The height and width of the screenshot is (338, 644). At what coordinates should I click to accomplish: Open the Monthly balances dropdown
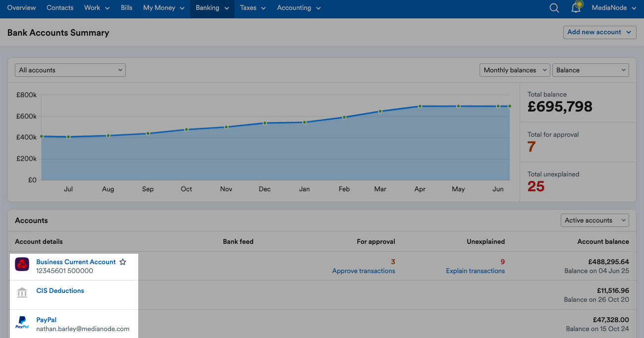click(514, 70)
